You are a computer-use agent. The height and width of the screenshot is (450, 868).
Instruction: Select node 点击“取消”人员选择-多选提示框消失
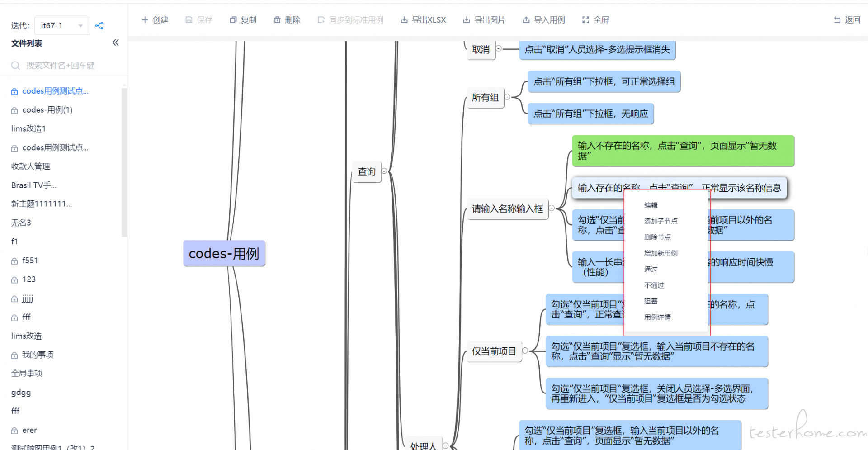(597, 50)
